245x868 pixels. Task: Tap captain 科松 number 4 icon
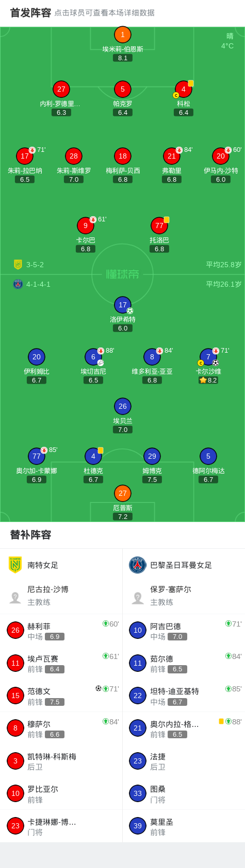(x=183, y=89)
